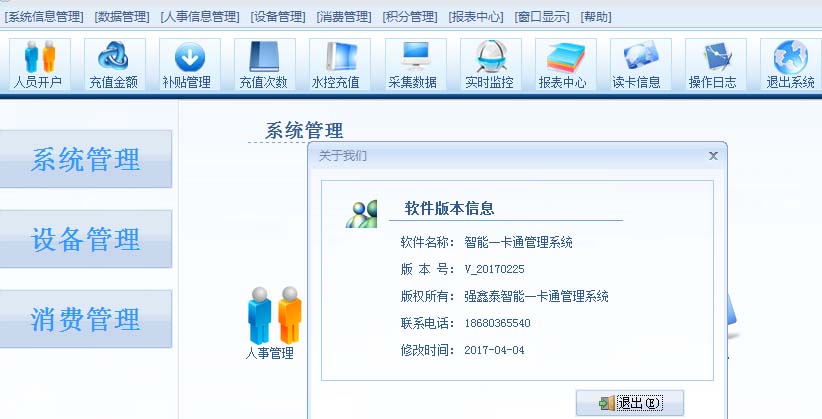
Task: Click the 智能一卡通管理系统 software name
Action: click(518, 242)
